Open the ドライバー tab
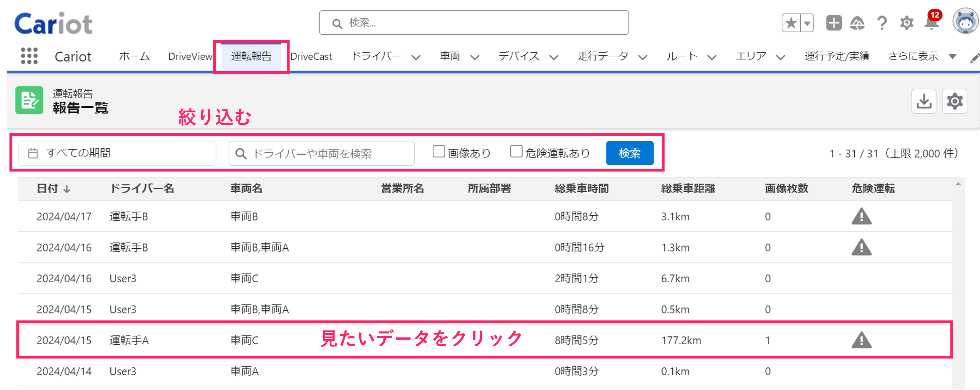 (376, 56)
